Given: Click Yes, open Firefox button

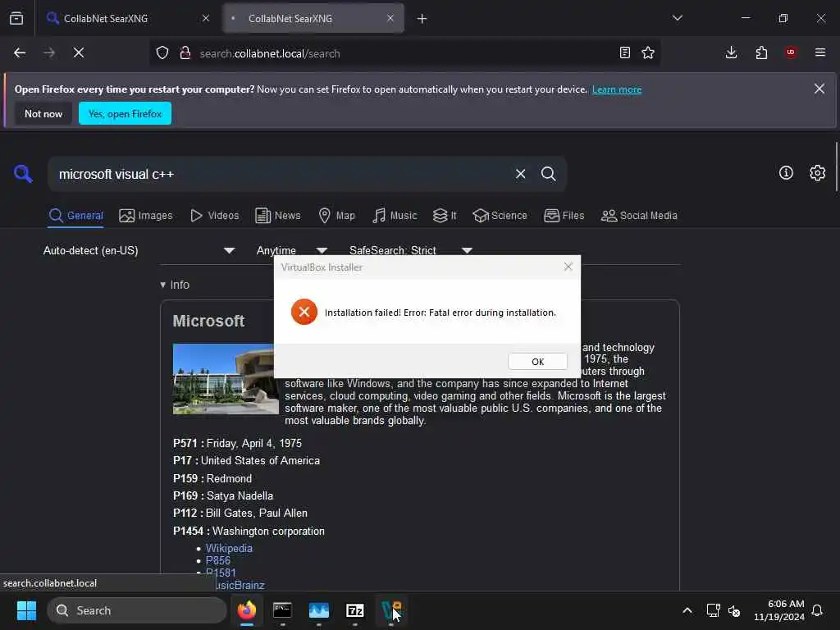Looking at the screenshot, I should coord(125,113).
